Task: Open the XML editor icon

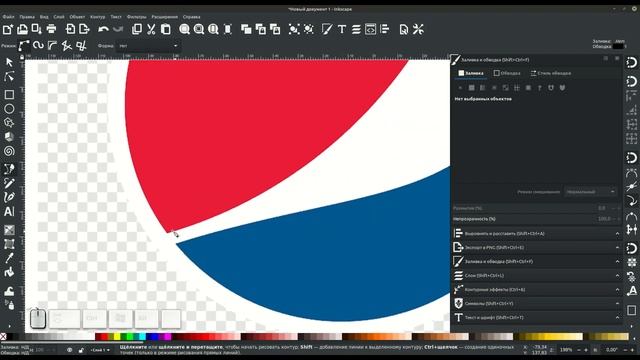Action: tap(370, 29)
